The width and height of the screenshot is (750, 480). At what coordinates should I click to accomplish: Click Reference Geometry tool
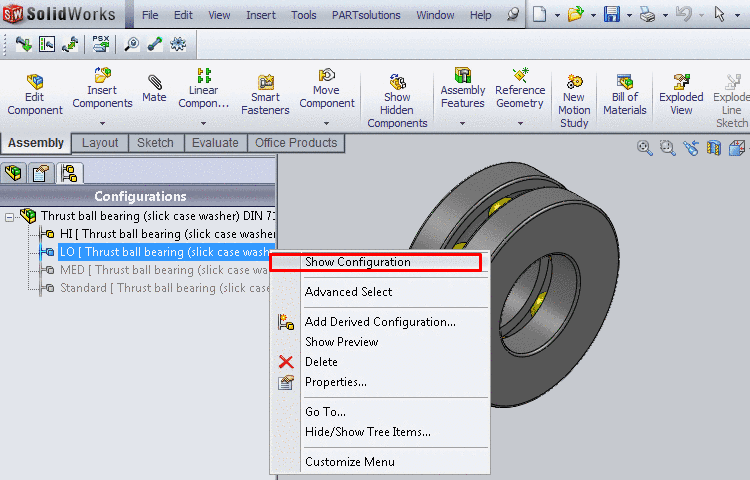pos(520,88)
